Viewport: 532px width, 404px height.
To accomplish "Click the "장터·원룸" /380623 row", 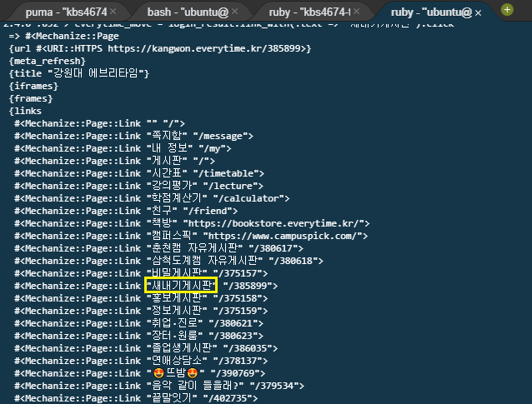I will click(x=138, y=336).
